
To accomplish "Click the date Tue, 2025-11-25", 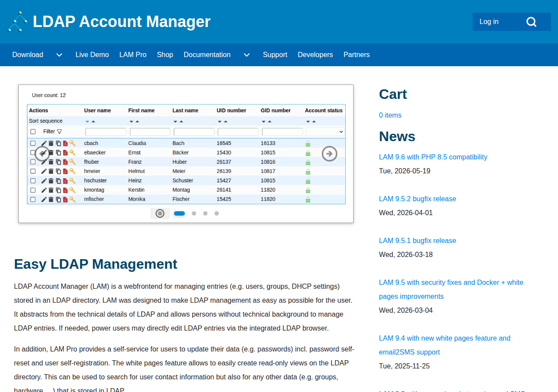I will click(x=405, y=366).
